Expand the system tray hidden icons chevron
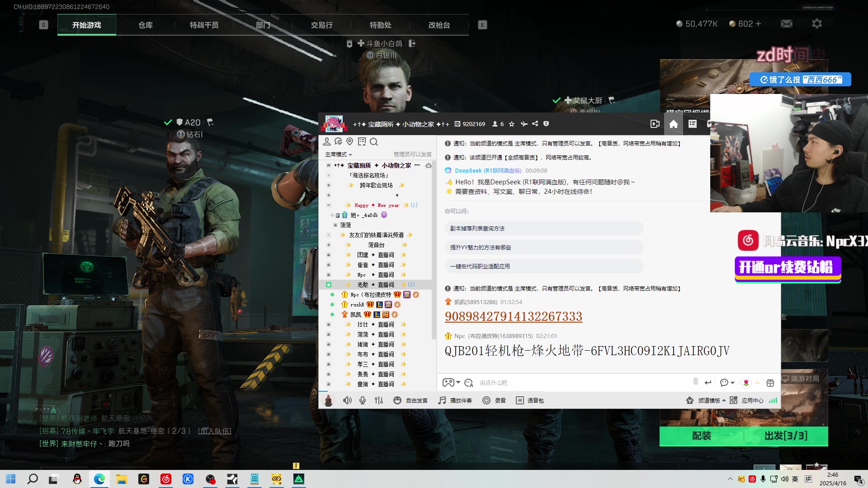868x488 pixels. click(730, 479)
